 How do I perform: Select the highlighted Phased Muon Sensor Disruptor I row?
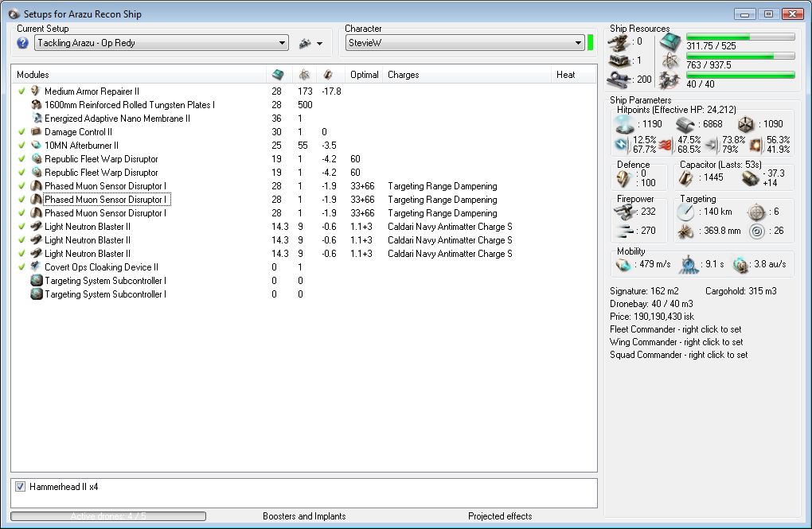(x=304, y=200)
